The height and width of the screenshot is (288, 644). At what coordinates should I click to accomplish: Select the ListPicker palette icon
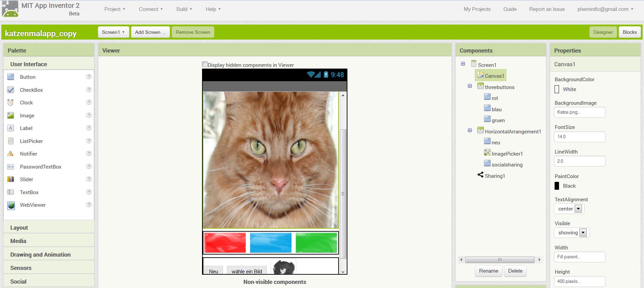[x=11, y=141]
